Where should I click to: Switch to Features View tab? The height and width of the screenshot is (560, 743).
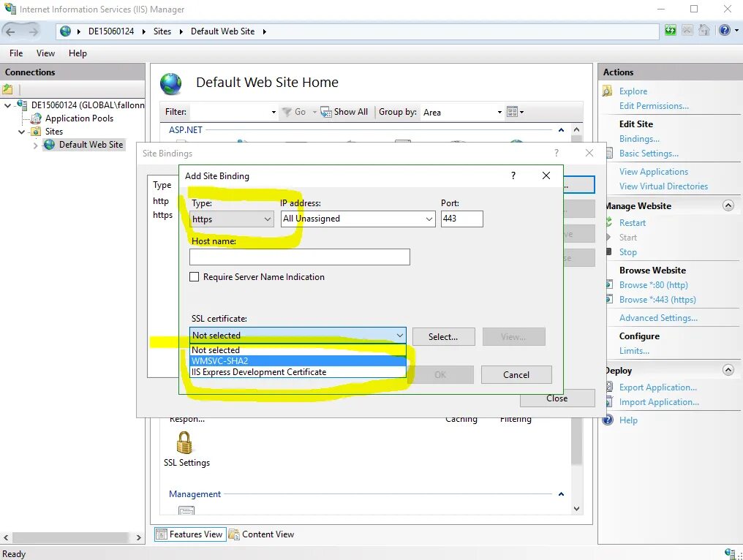click(189, 534)
